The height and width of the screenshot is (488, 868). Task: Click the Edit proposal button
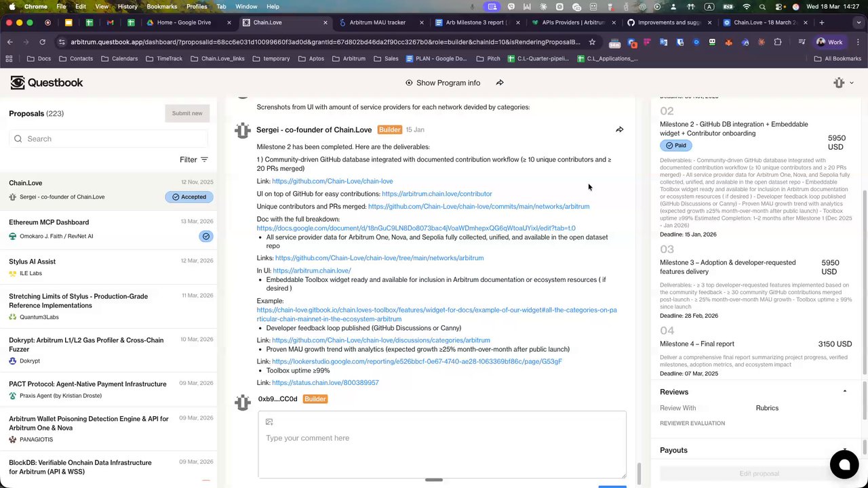tap(759, 473)
